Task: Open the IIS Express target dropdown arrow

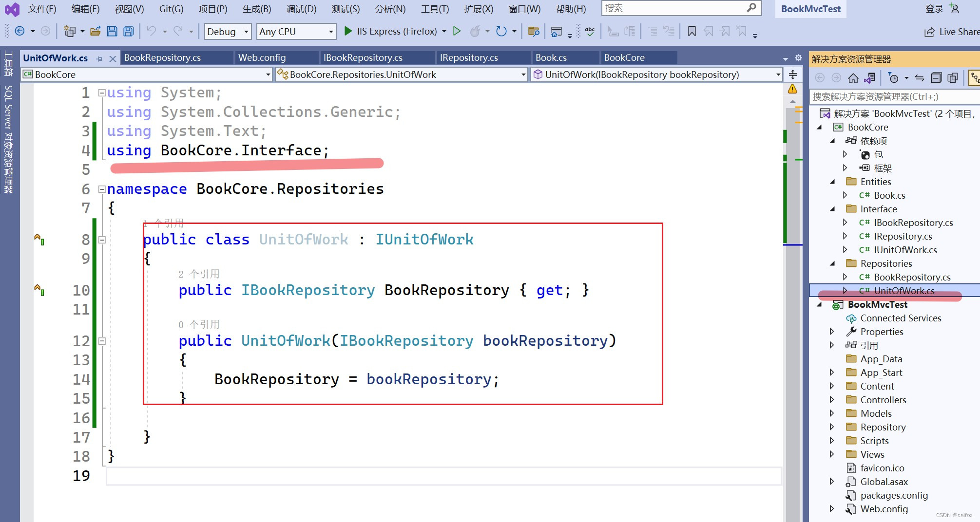Action: (x=444, y=32)
